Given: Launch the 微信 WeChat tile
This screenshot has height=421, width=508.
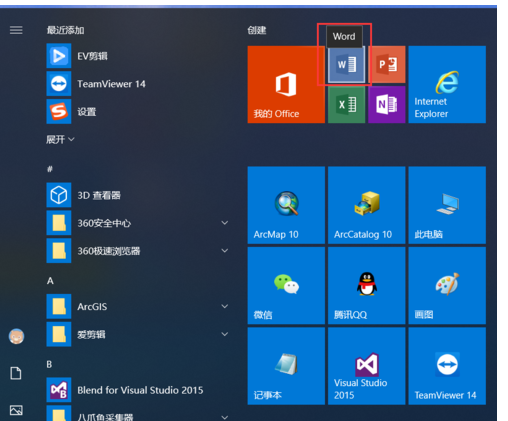Looking at the screenshot, I should pyautogui.click(x=286, y=285).
